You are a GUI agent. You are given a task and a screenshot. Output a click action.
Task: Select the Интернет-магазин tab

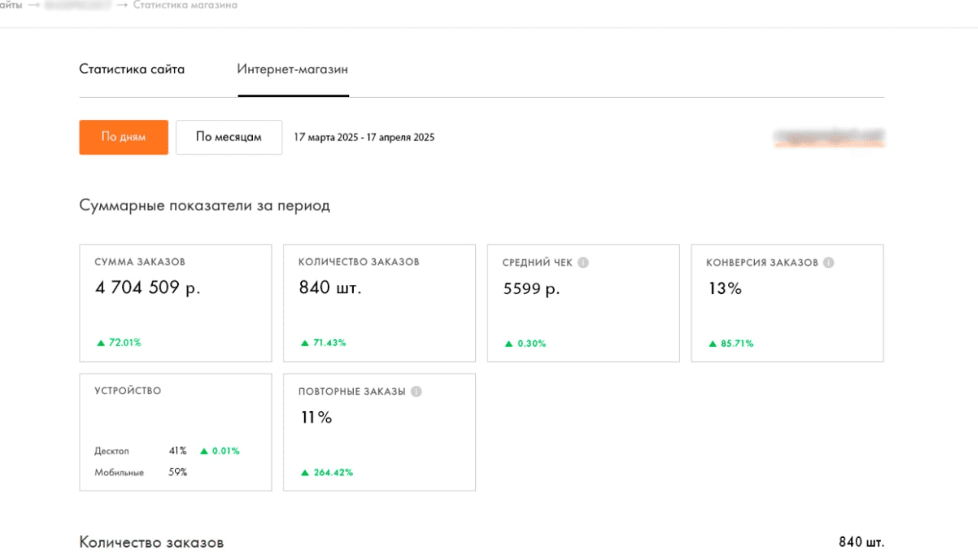(293, 70)
